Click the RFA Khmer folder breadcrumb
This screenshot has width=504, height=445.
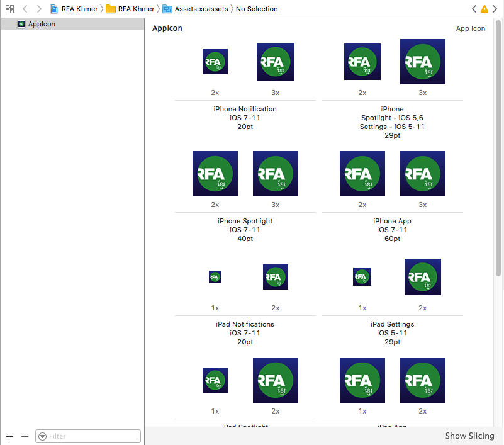click(130, 9)
